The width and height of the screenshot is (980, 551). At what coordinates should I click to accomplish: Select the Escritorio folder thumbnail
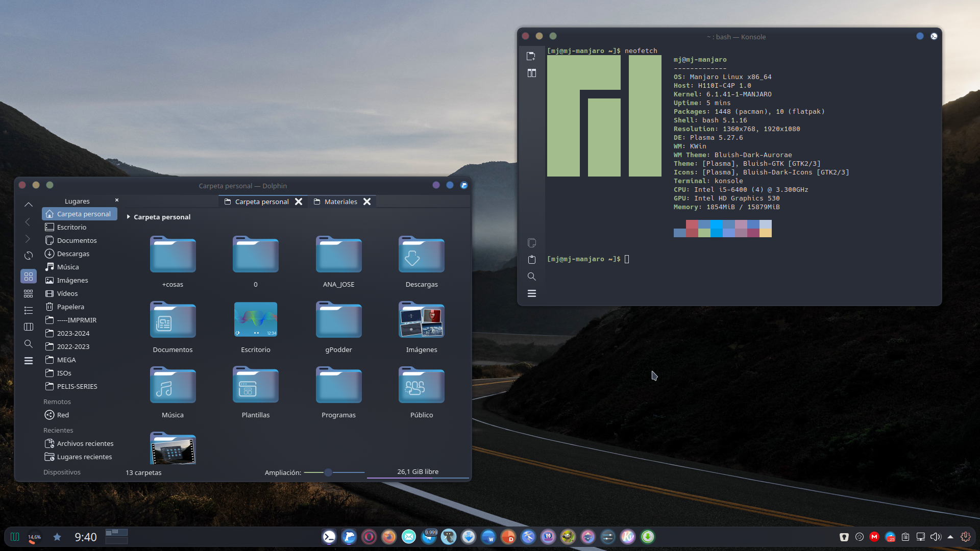pos(255,319)
